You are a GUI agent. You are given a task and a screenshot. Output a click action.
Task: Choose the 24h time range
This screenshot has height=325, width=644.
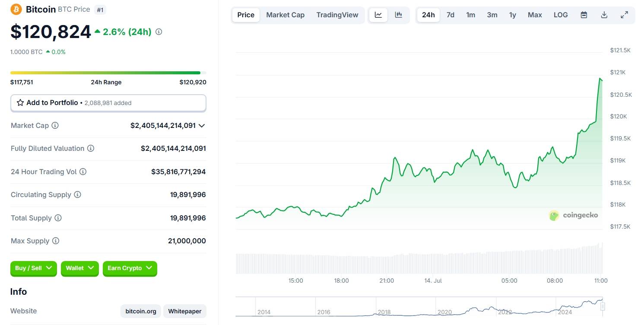click(x=428, y=15)
